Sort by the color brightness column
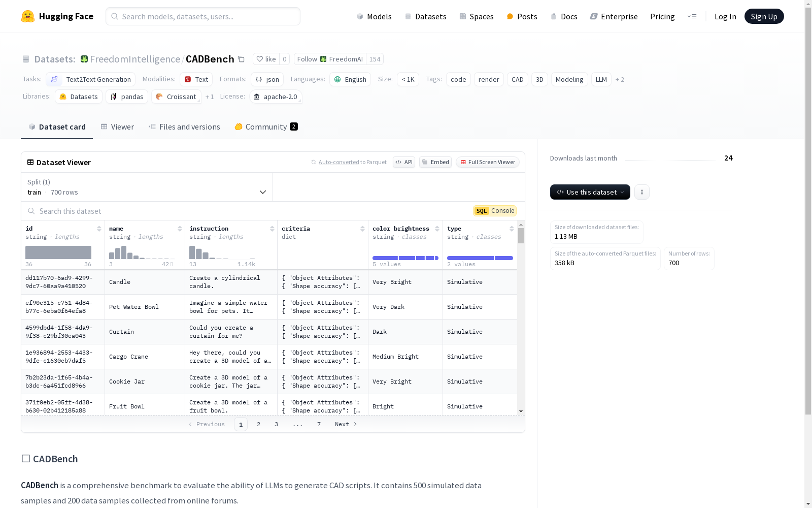 437,229
